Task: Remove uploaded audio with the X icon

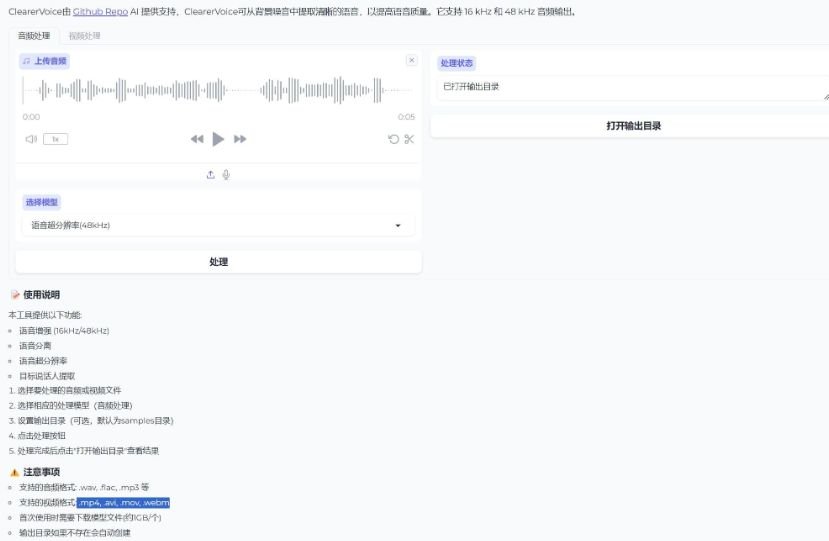Action: [x=411, y=60]
